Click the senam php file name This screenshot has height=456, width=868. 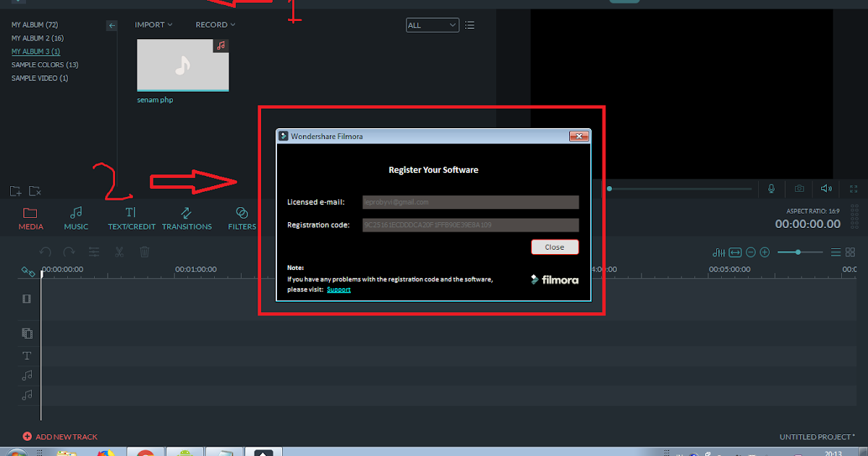coord(155,100)
